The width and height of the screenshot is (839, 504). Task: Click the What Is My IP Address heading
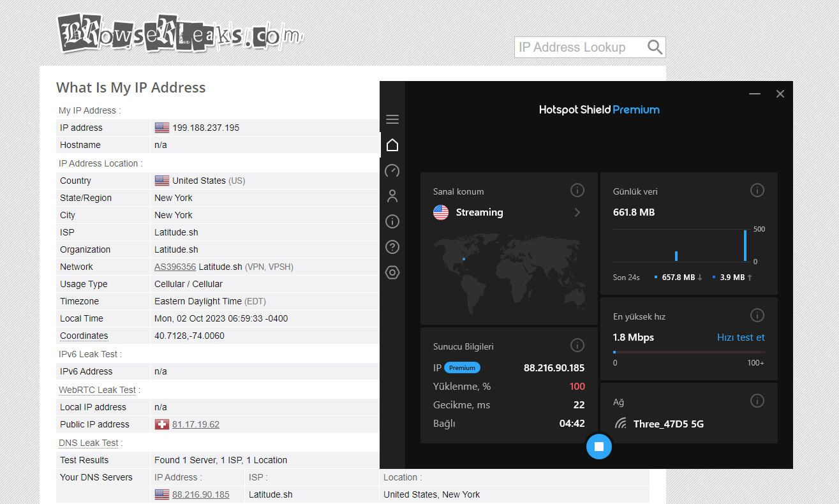pyautogui.click(x=131, y=87)
